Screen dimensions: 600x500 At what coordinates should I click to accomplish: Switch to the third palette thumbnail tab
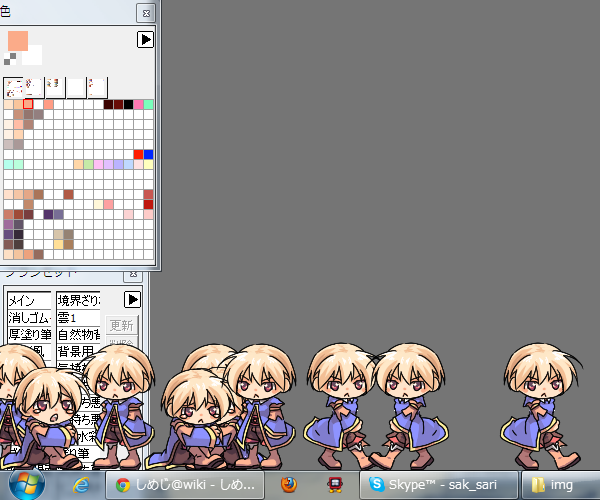(55, 88)
